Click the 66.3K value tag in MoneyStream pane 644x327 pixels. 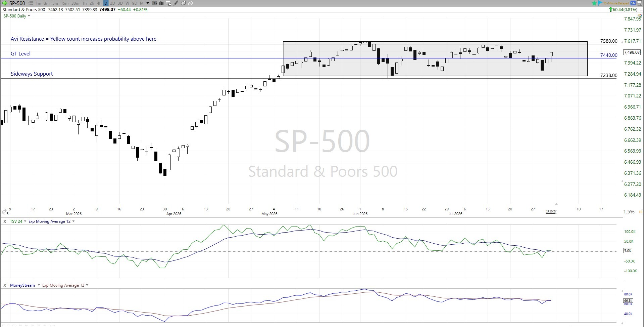click(628, 301)
